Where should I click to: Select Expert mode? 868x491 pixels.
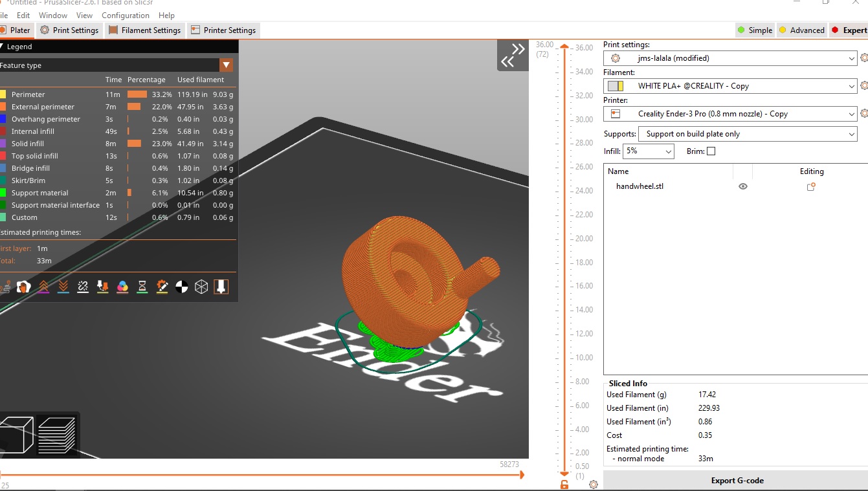(x=849, y=30)
